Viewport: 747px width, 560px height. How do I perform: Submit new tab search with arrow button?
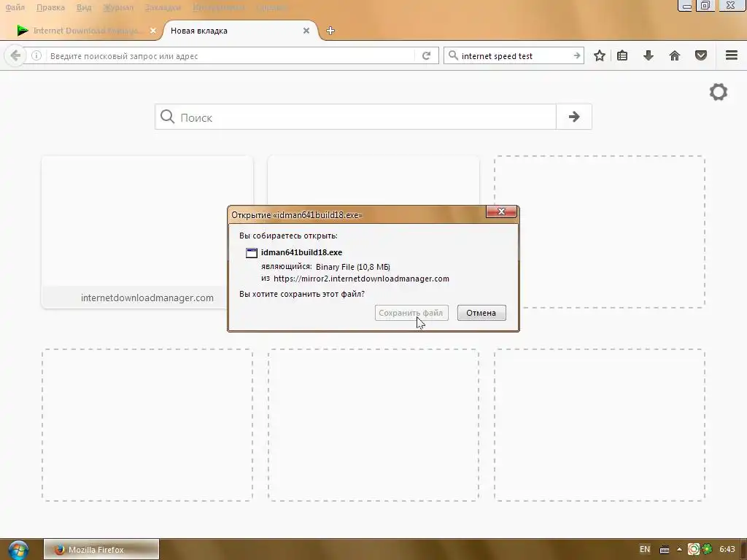(x=574, y=117)
